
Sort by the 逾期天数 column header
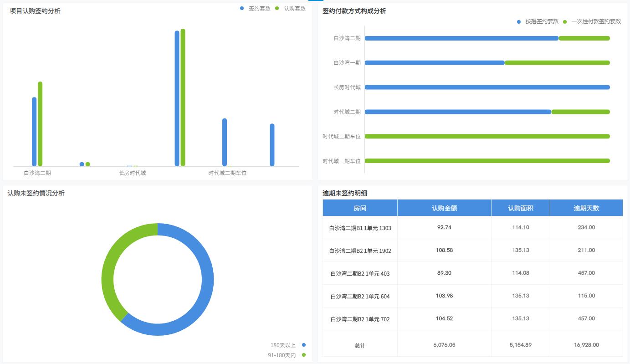(x=586, y=208)
